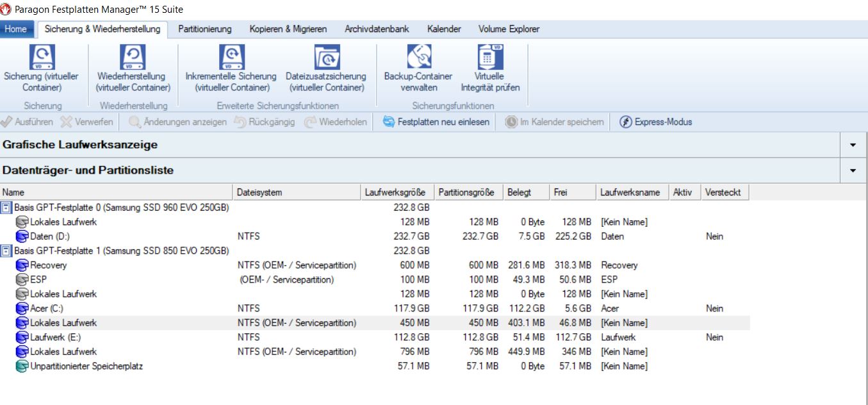This screenshot has height=405, width=868.
Task: Collapse the Datenträger- und Partitionsliste panel arrow
Action: point(853,170)
